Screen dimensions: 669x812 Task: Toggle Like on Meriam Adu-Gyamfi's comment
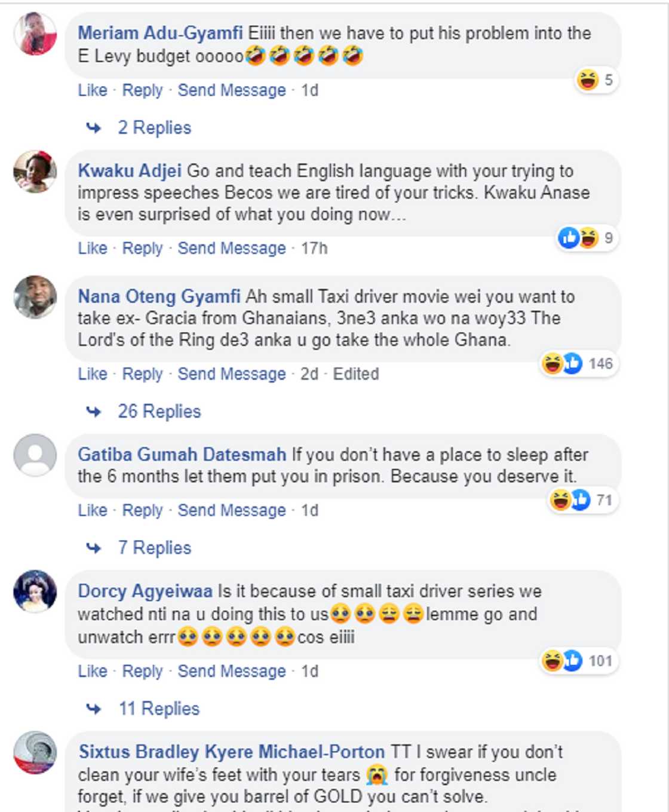pos(92,90)
